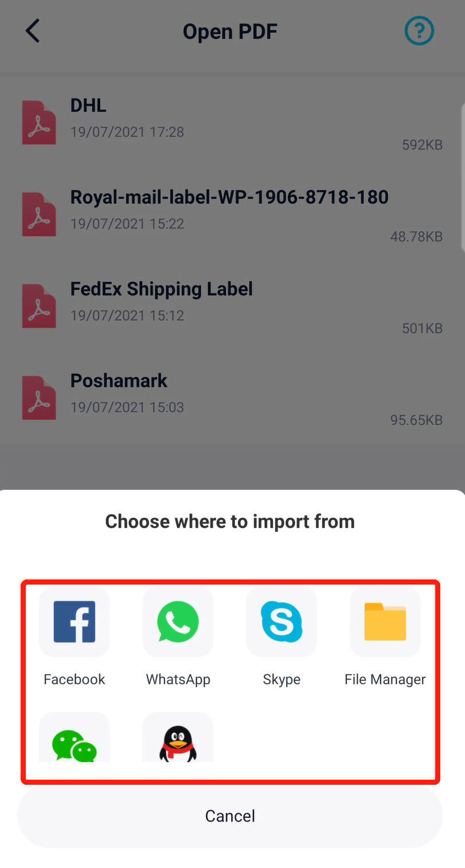Select FedEx Shipping Label document

point(231,306)
